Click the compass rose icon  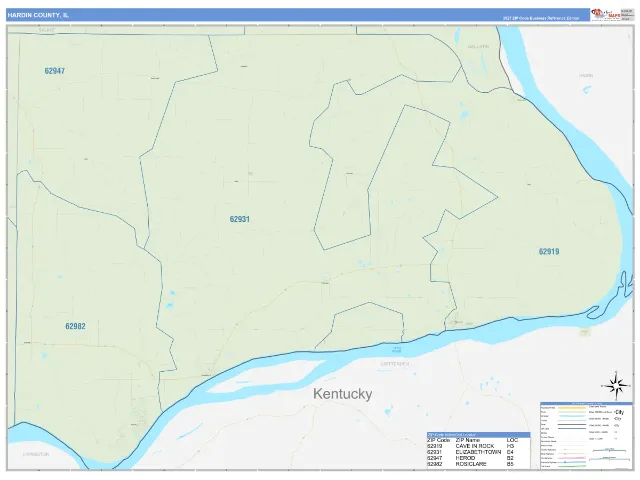tap(616, 386)
